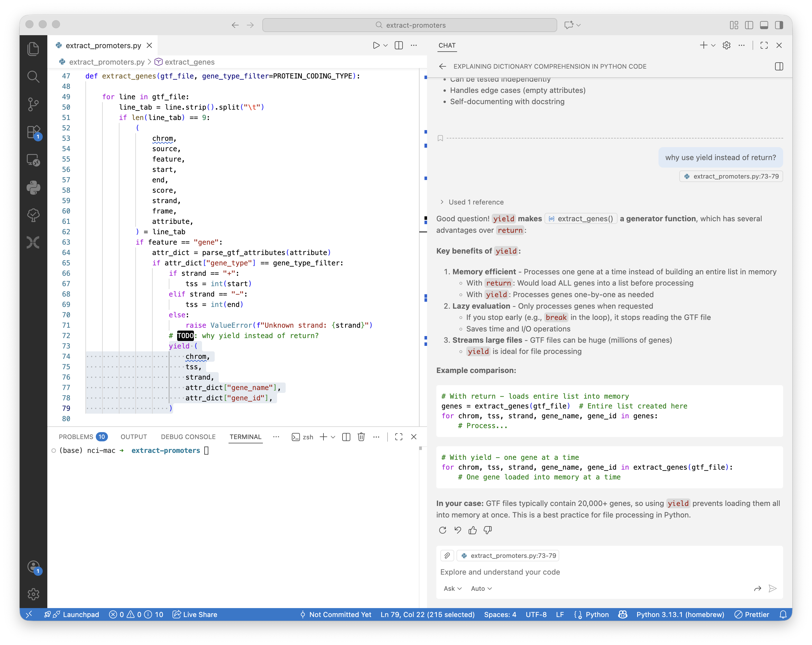Switch to the DEBUG CONSOLE tab

pos(188,437)
